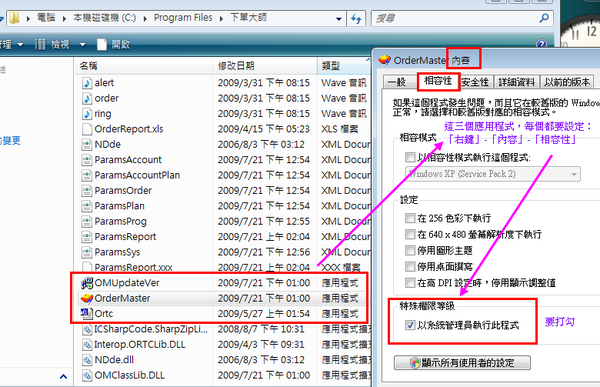This screenshot has height=387, width=600.
Task: Select the alert wave file icon
Action: 87,83
